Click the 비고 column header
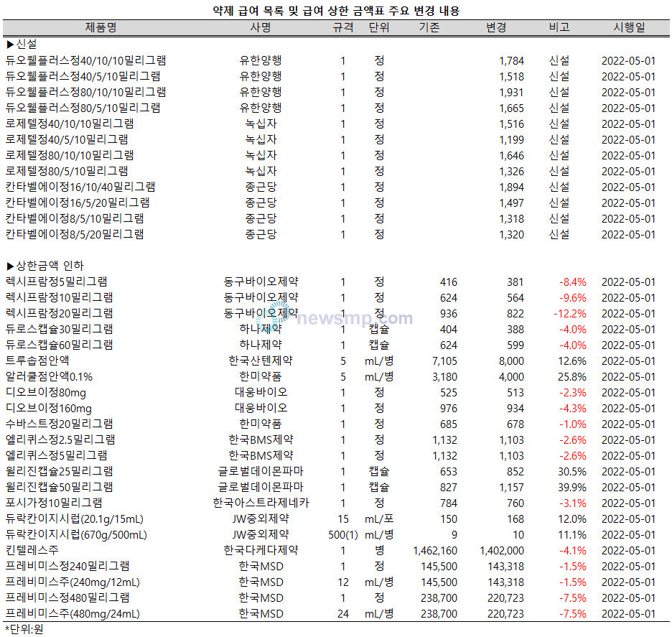Screen dimensions: 672x637 [559, 27]
